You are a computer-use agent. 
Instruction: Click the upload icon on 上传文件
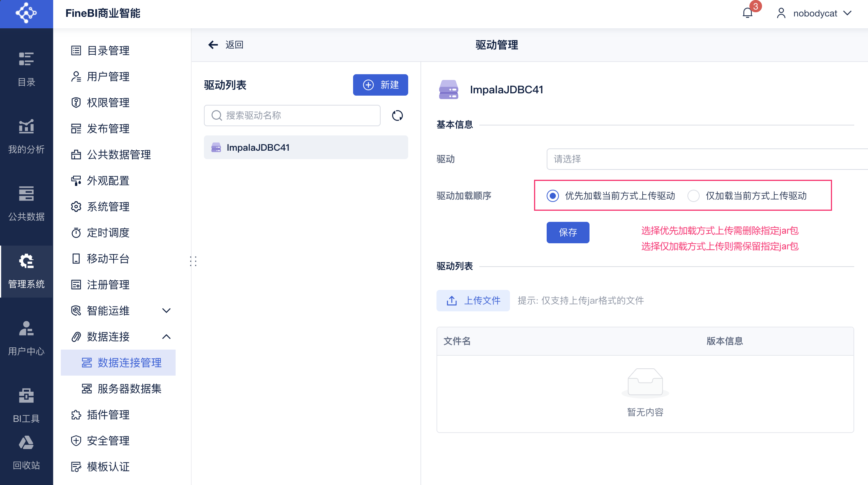pyautogui.click(x=452, y=301)
